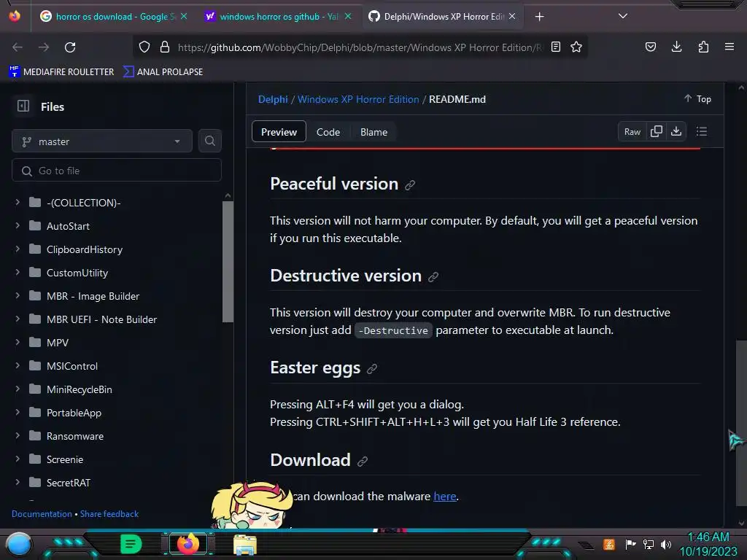The image size is (747, 560).
Task: Switch to the Code tab
Action: click(328, 132)
